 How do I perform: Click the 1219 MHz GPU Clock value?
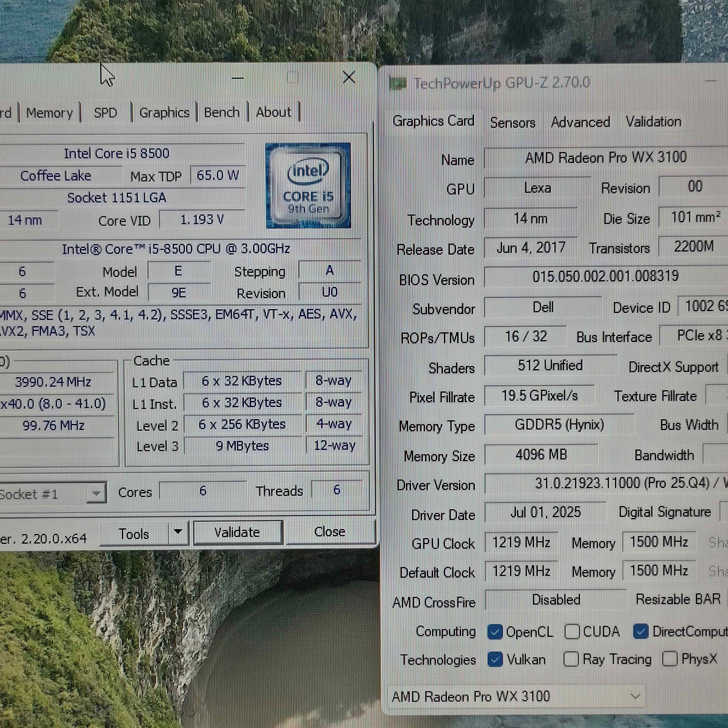[521, 542]
